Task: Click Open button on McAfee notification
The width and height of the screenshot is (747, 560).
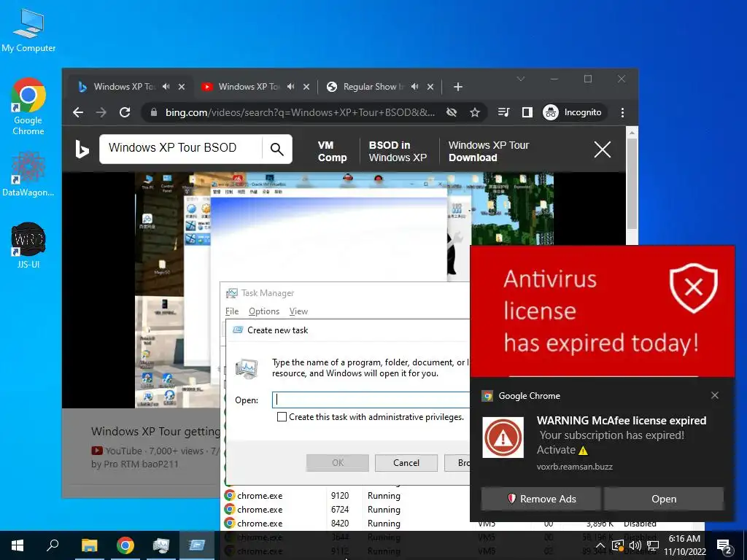Action: 664,499
